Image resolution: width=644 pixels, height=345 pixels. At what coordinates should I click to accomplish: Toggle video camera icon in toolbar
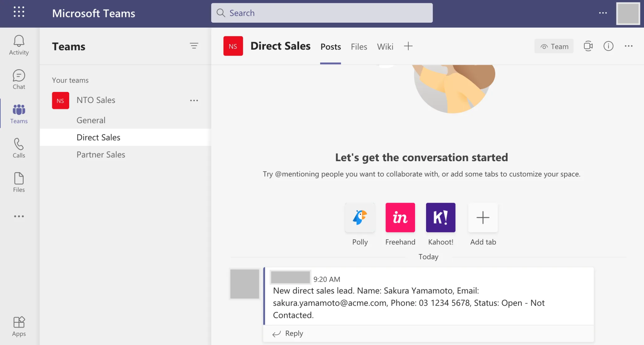coord(588,46)
